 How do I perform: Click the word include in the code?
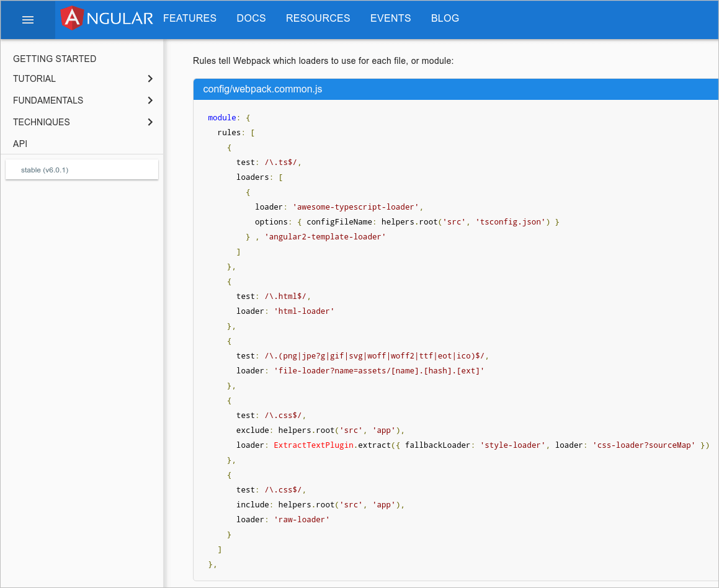[x=252, y=505]
